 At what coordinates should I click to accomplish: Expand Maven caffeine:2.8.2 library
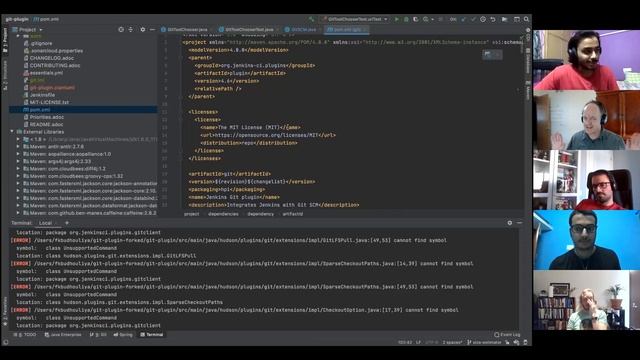click(18, 213)
